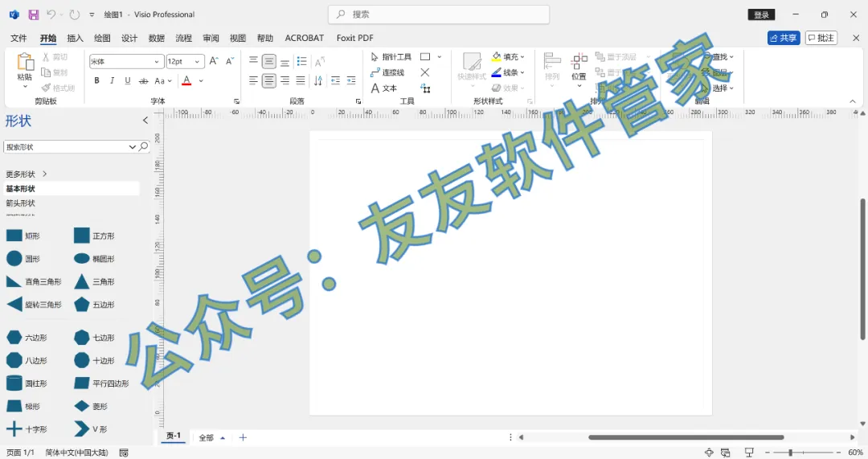Click the V 形 chevron shape icon

coord(81,428)
